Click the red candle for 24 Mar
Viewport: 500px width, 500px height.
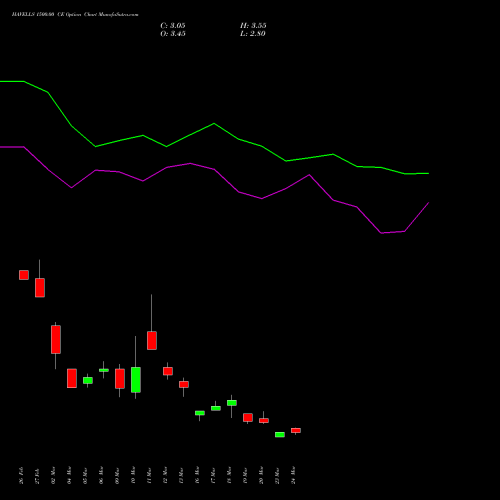coord(296,431)
